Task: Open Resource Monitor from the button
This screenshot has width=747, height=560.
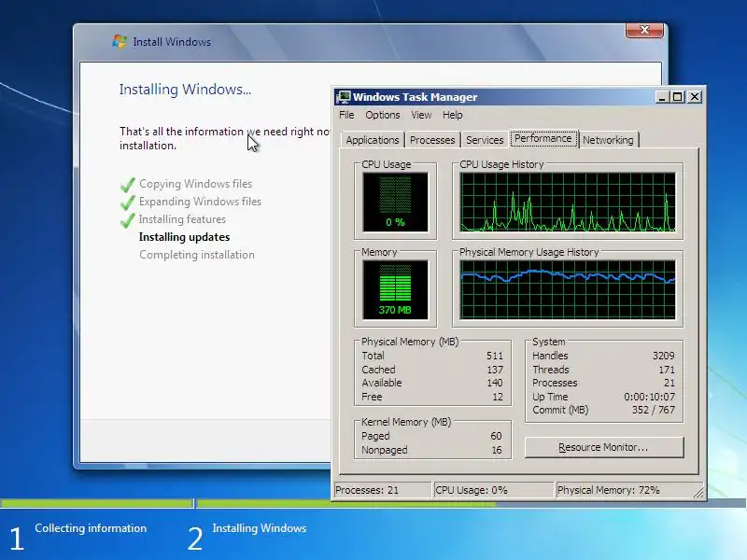Action: point(604,448)
